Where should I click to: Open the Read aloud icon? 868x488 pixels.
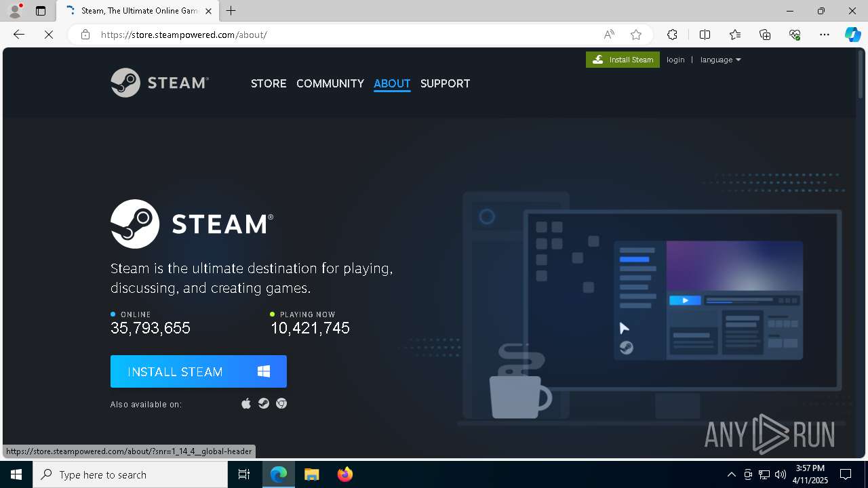coord(609,35)
